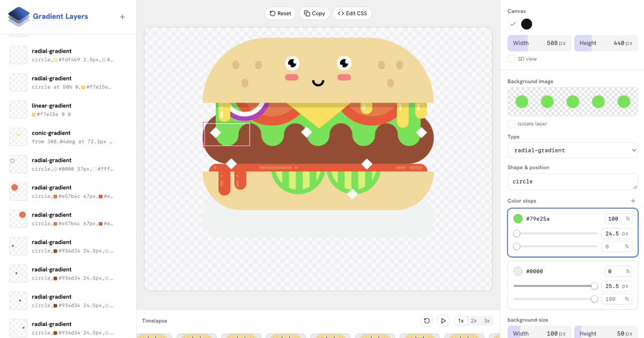Copy the gradient CSS
This screenshot has height=338, width=644.
(x=314, y=13)
